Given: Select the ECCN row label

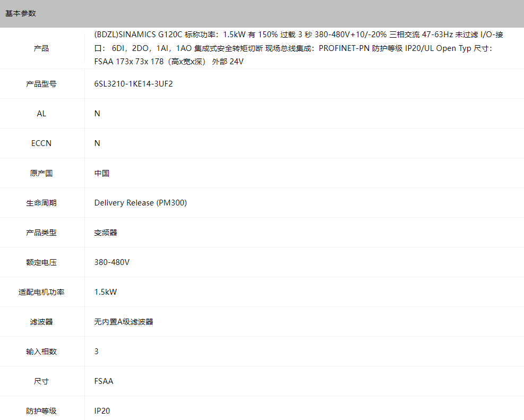Looking at the screenshot, I should click(41, 143).
